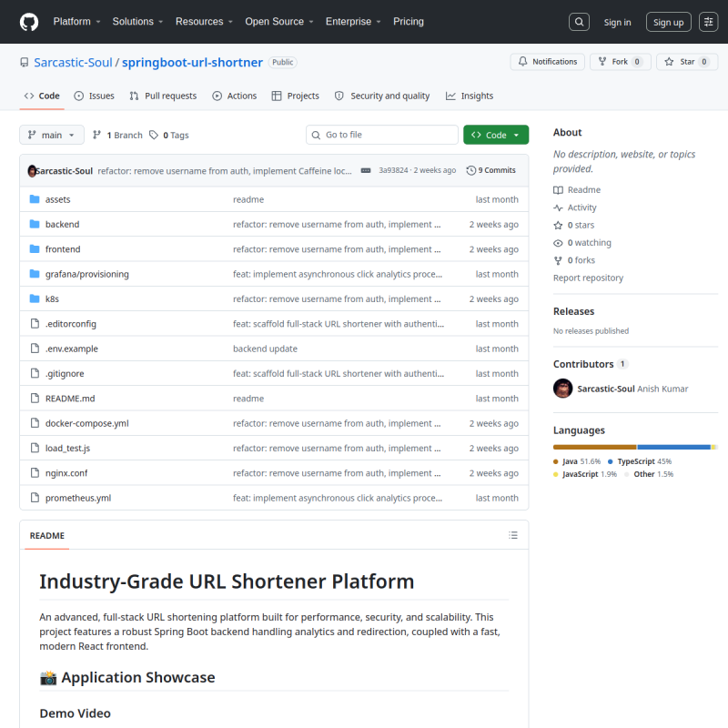
Task: Open docker-compose.yml file
Action: click(x=86, y=423)
